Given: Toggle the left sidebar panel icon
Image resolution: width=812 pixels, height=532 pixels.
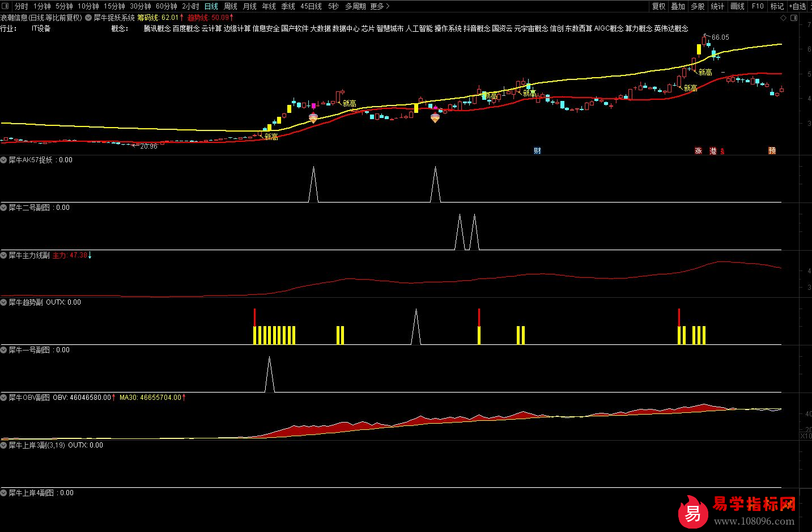Looking at the screenshot, I should [6, 6].
